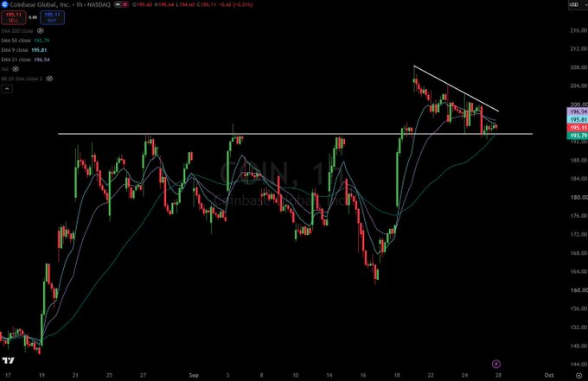The image size is (588, 381).
Task: Select the white horizontal resistance line drawing
Action: tap(295, 134)
